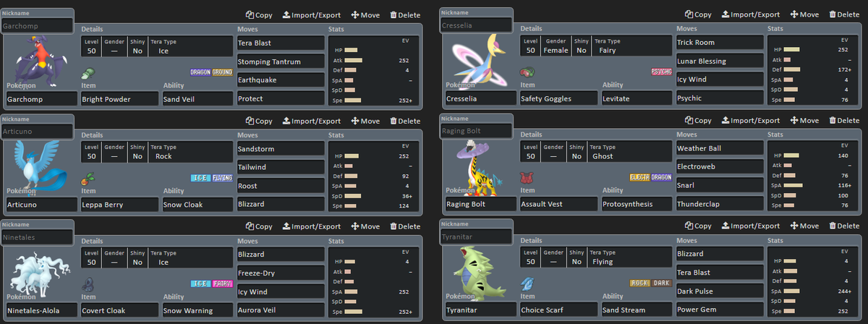
Task: Toggle Tyranitar's Shiny setting
Action: (x=576, y=258)
